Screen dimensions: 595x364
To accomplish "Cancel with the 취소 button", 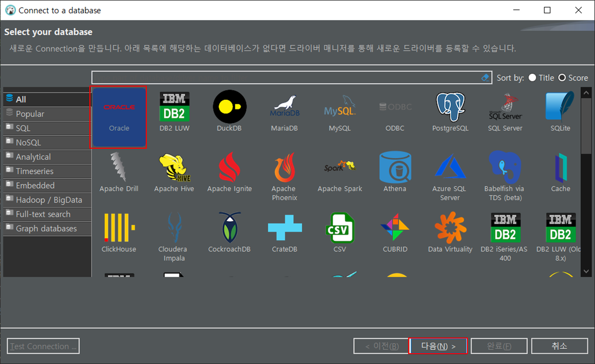I will click(x=560, y=346).
